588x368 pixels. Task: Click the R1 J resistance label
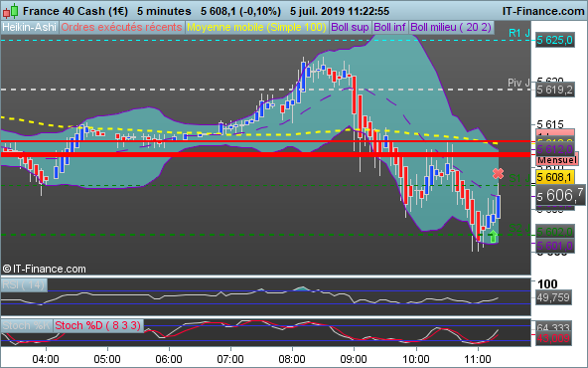coord(519,34)
